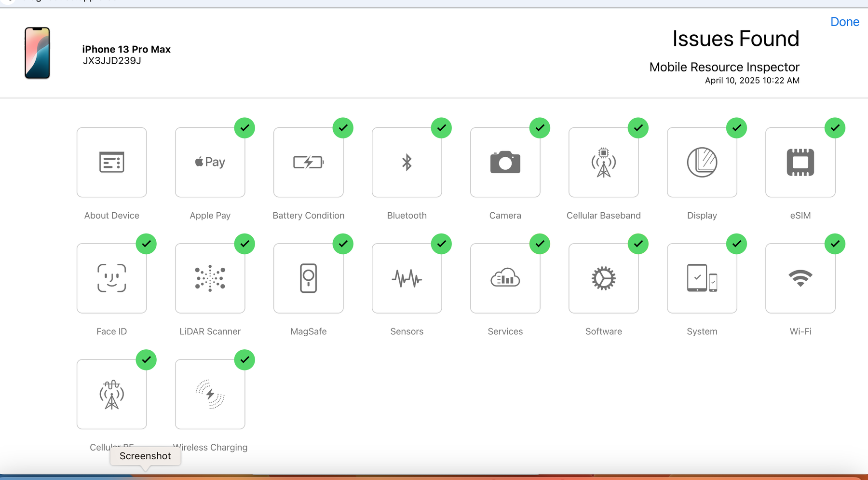Open the Sensors diagnostic tile

pos(407,278)
